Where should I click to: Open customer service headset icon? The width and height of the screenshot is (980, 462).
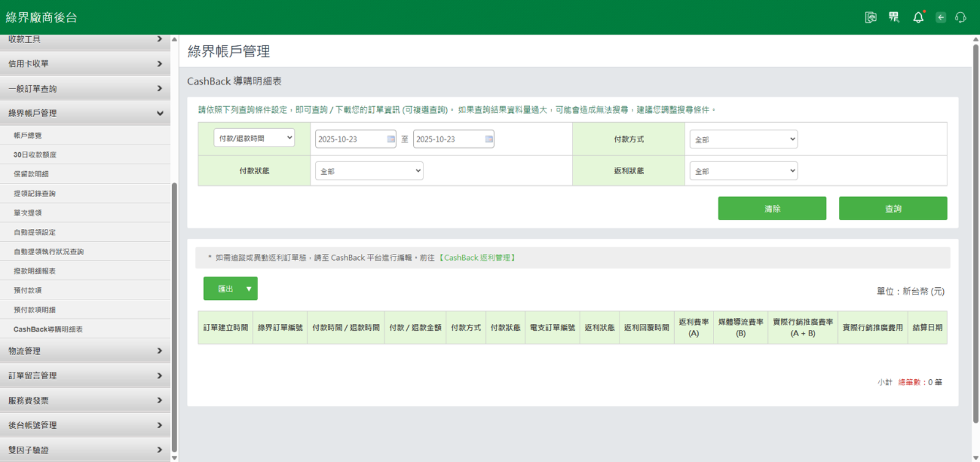click(960, 17)
